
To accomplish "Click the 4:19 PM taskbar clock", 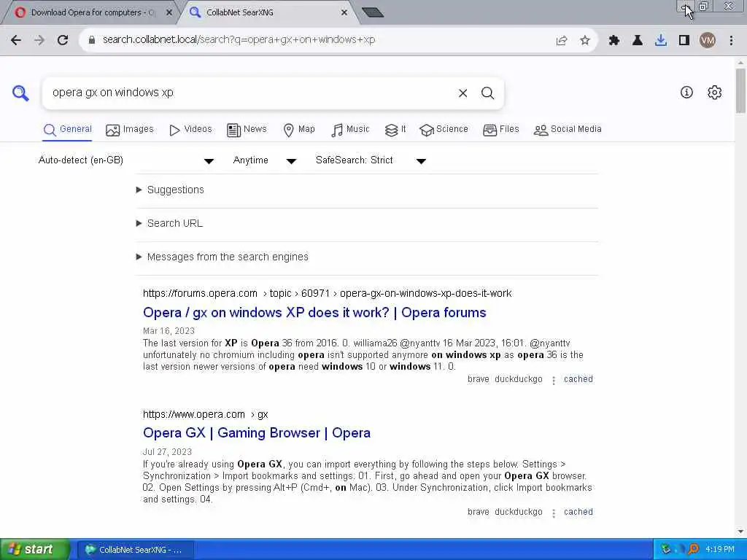I will [720, 550].
